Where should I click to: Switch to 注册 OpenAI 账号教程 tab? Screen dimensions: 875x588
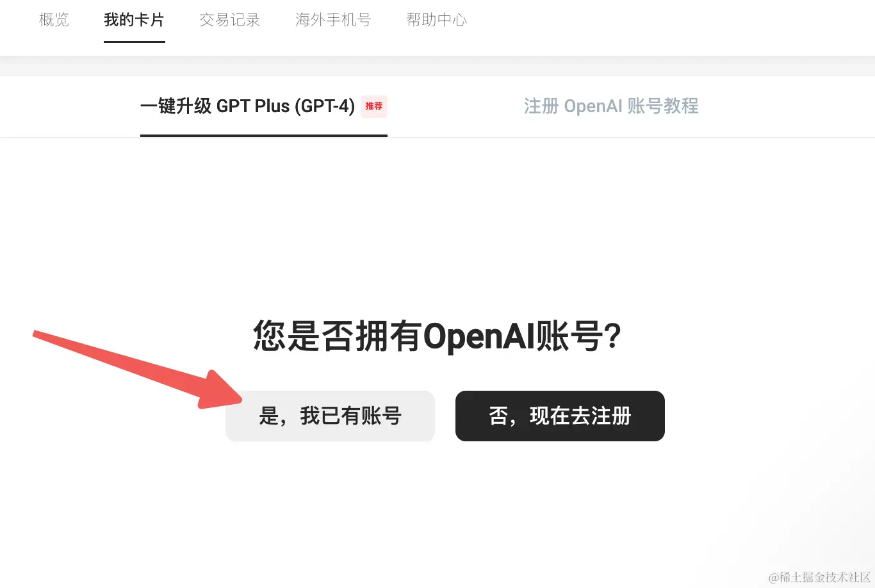[611, 106]
